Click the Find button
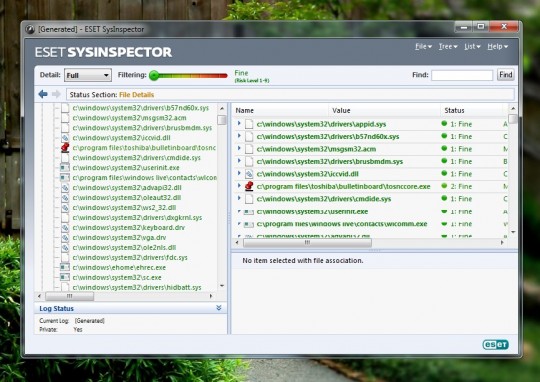The height and width of the screenshot is (382, 540). [506, 75]
